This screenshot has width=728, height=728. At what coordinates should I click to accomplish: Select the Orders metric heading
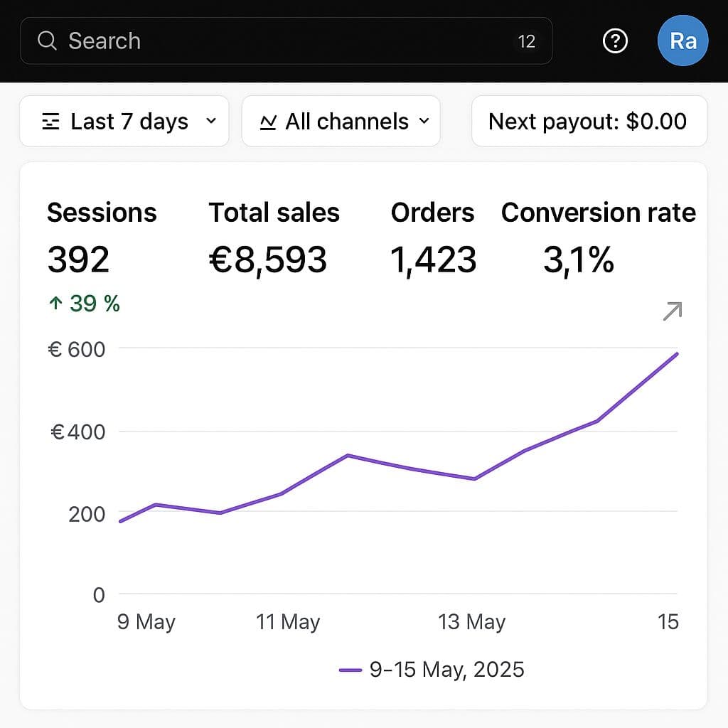[432, 213]
